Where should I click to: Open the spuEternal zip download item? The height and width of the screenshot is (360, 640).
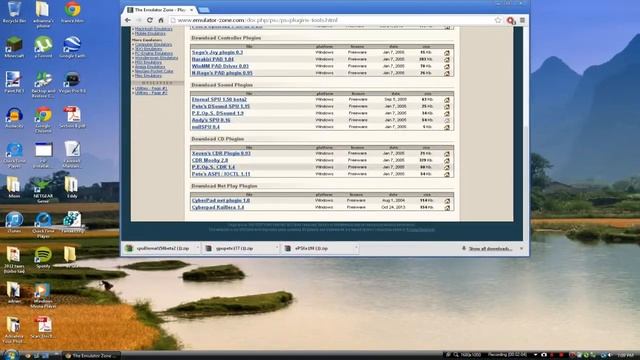click(158, 248)
